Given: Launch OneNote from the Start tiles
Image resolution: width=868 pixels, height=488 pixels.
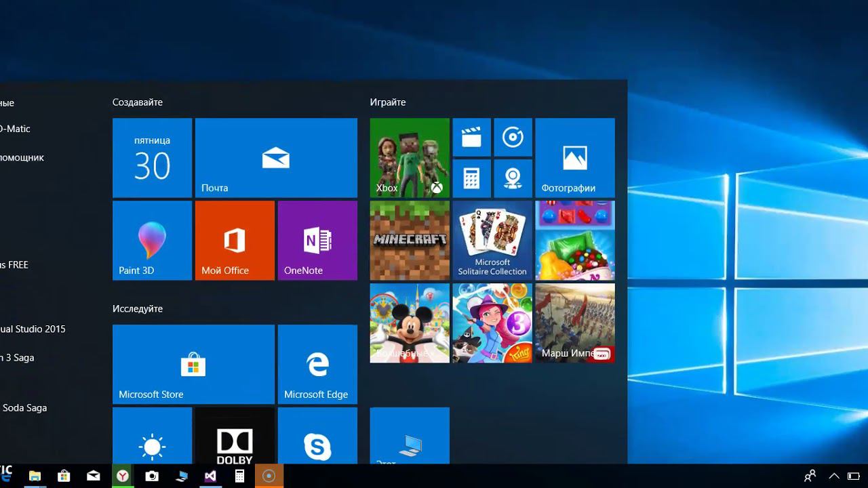Looking at the screenshot, I should [x=317, y=241].
